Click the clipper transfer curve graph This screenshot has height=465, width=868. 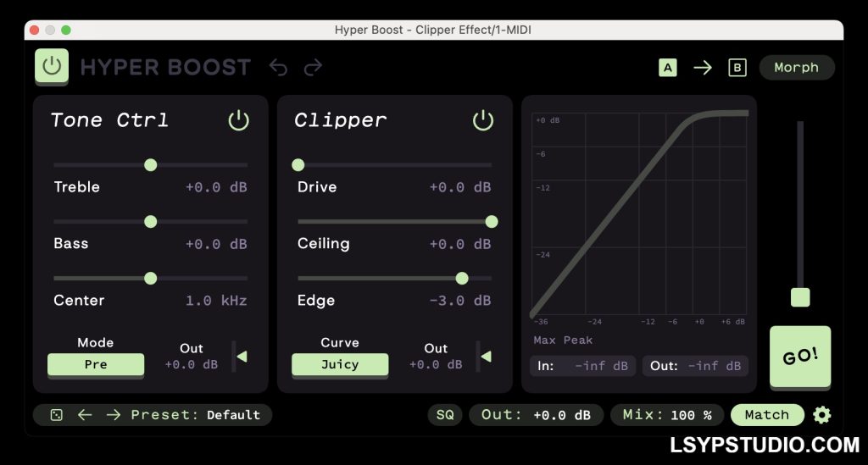click(639, 213)
